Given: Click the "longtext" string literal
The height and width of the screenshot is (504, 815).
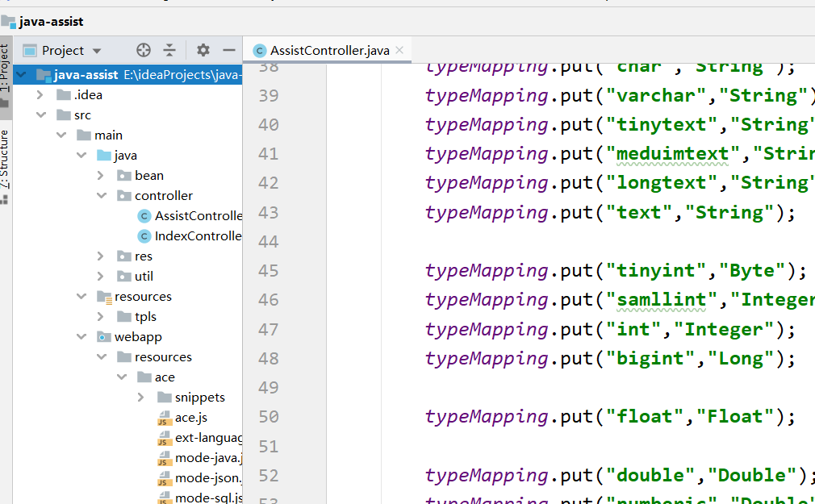Looking at the screenshot, I should pos(661,183).
